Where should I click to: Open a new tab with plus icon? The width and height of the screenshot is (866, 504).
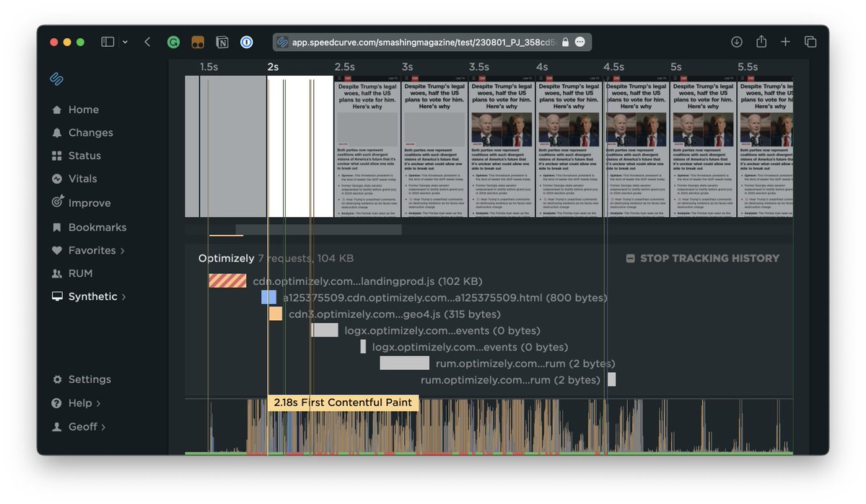point(785,42)
